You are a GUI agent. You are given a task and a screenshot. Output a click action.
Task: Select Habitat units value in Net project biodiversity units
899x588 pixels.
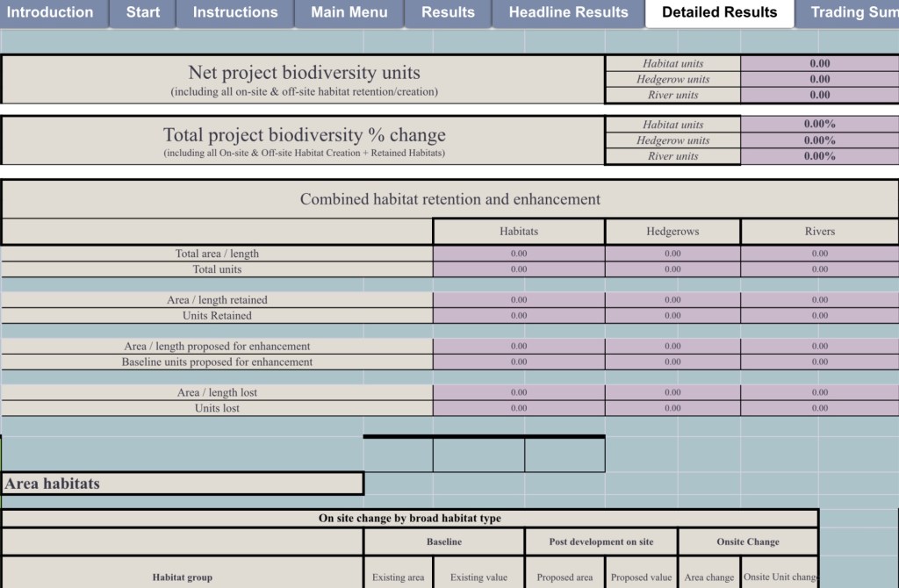pos(819,63)
